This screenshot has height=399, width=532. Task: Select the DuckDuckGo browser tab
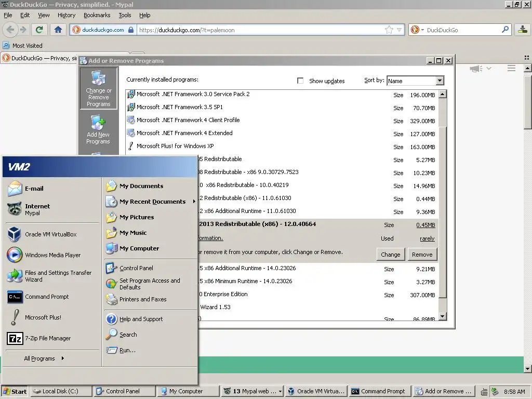coord(39,58)
